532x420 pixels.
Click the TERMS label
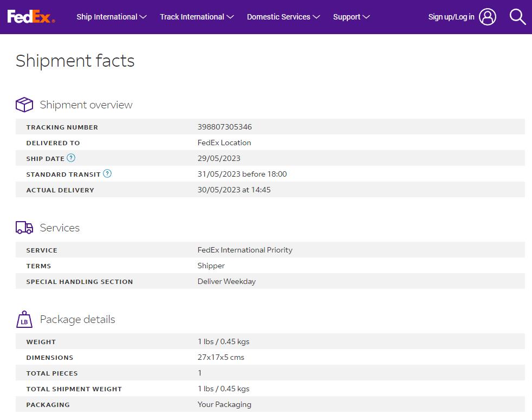(x=38, y=266)
